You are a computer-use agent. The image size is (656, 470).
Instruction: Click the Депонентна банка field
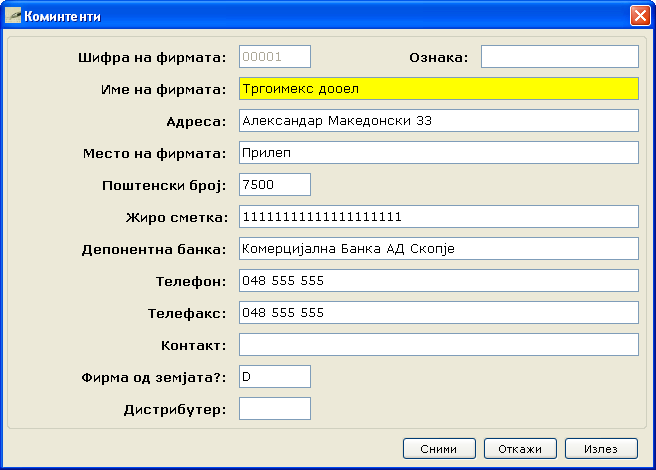(x=438, y=249)
